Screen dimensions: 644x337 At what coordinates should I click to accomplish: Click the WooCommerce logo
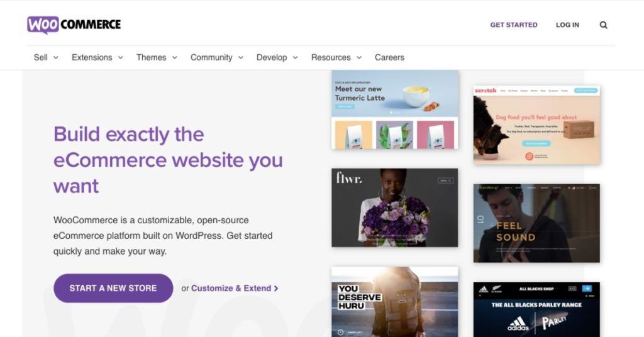(74, 25)
